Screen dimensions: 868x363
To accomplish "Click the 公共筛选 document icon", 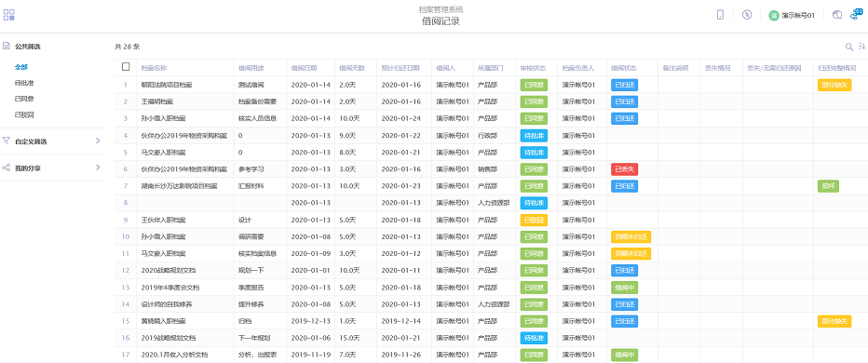I will 7,47.
